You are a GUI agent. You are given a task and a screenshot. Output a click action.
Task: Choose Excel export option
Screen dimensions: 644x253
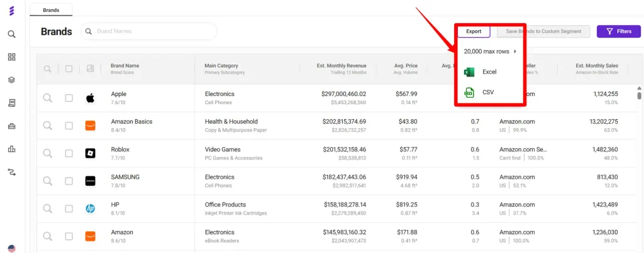(x=489, y=72)
